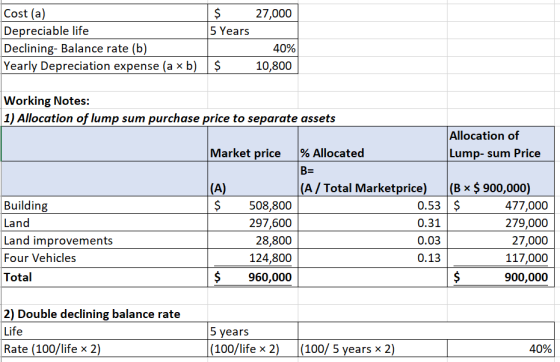
Task: Click 'Allocation of Lump- sum Price' header
Action: [x=501, y=144]
